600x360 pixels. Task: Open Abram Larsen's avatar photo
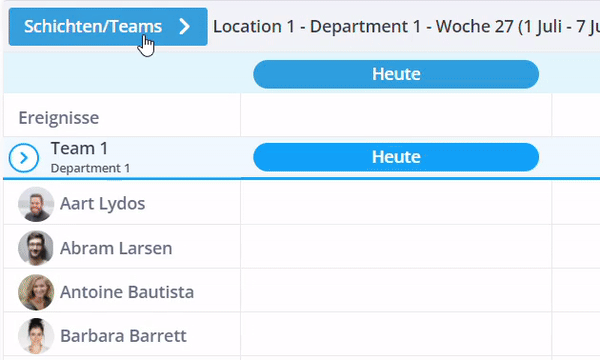pyautogui.click(x=36, y=248)
